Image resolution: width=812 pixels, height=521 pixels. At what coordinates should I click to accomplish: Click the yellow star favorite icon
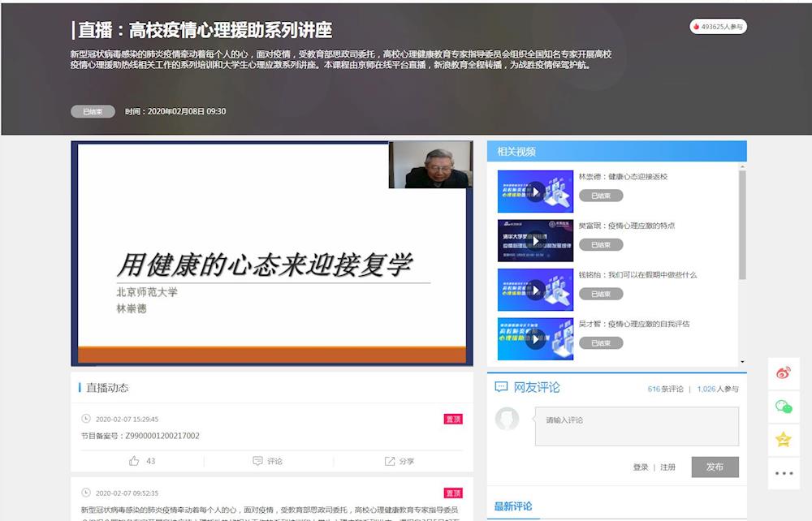coord(784,439)
